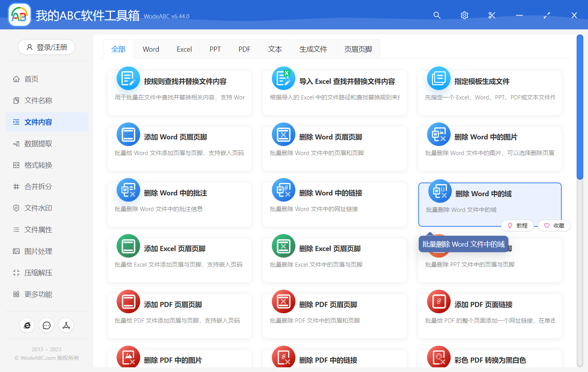Click the chat feedback icon at bottom left

(46, 325)
